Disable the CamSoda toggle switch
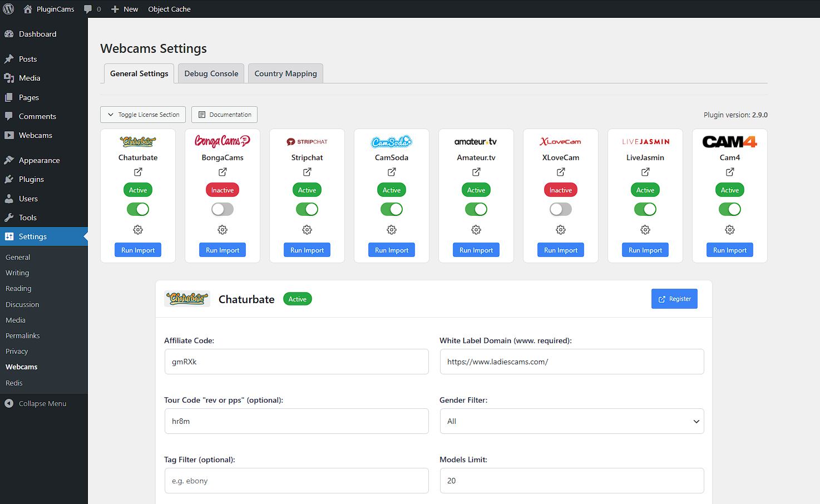The width and height of the screenshot is (820, 504). tap(392, 209)
